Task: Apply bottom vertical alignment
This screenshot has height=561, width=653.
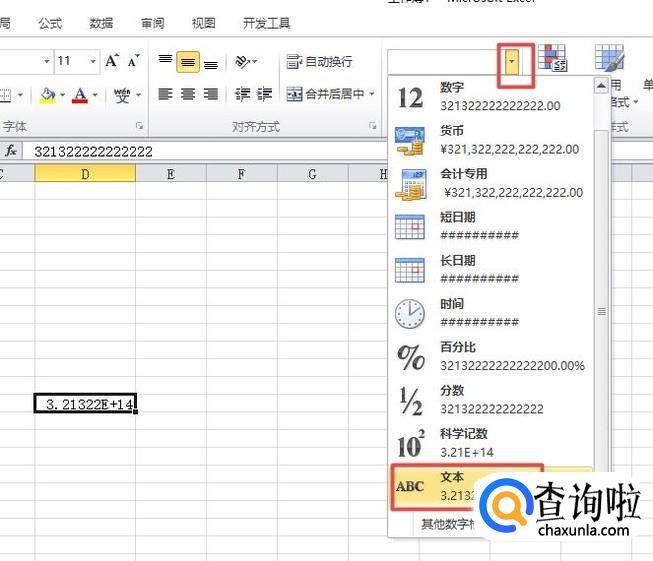Action: [211, 62]
